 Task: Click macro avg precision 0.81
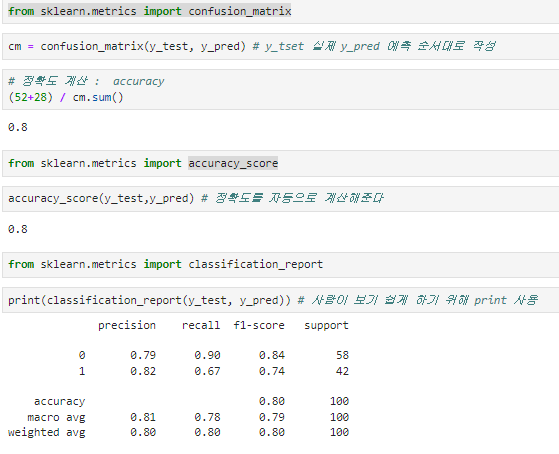click(143, 417)
